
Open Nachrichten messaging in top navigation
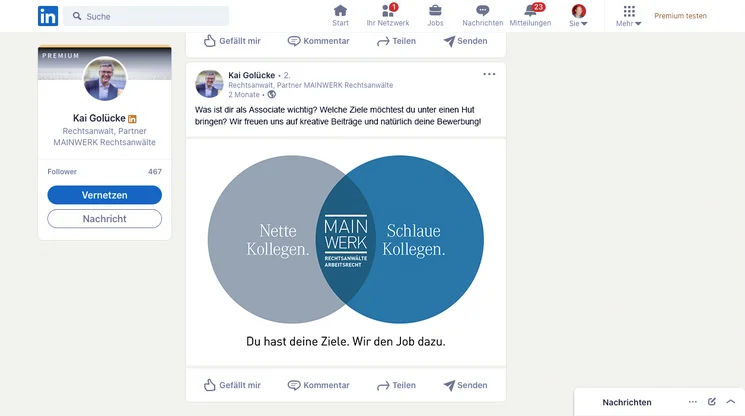(x=483, y=15)
